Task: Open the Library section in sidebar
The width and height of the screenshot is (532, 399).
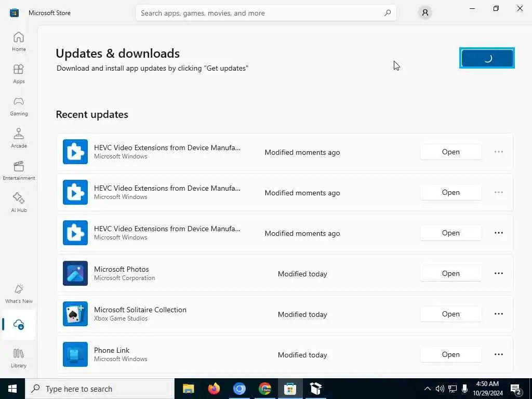Action: point(19,358)
